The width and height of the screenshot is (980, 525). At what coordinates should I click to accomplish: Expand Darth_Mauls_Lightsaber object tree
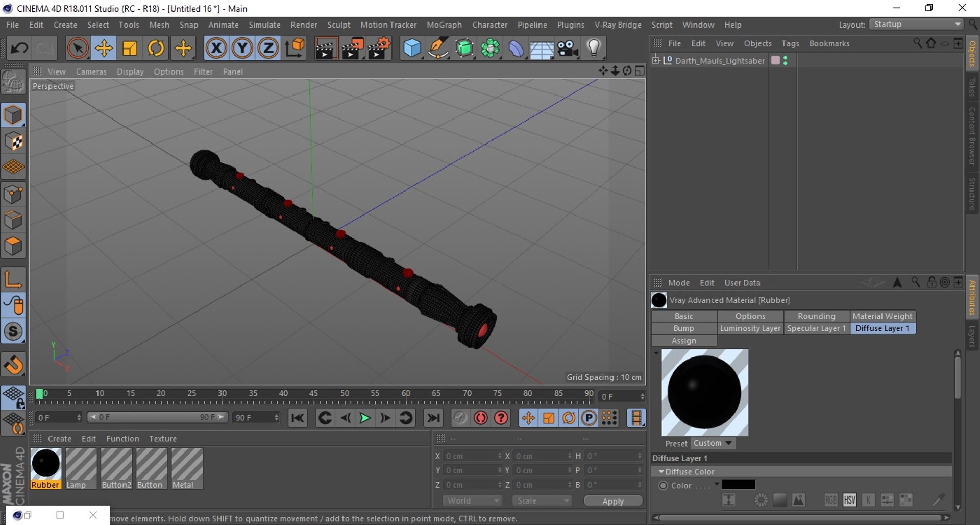click(x=656, y=60)
